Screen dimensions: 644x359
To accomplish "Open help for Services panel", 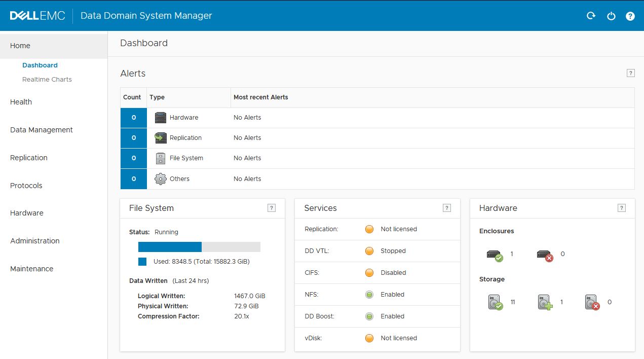I will click(447, 208).
